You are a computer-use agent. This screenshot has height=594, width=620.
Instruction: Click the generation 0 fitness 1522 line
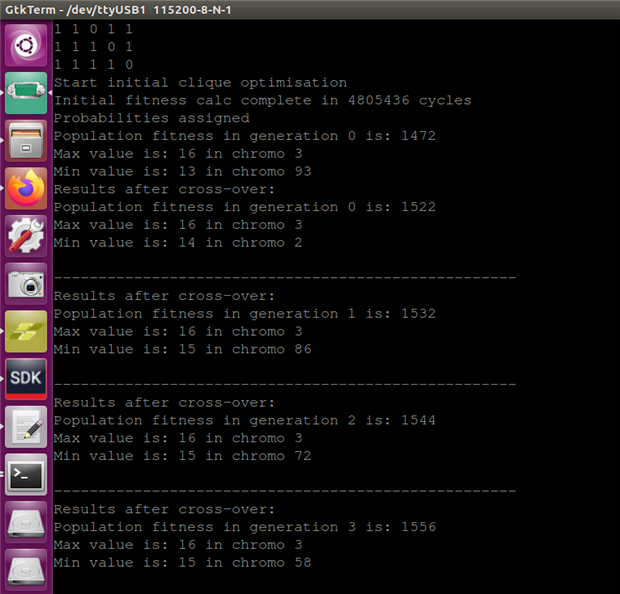point(245,207)
